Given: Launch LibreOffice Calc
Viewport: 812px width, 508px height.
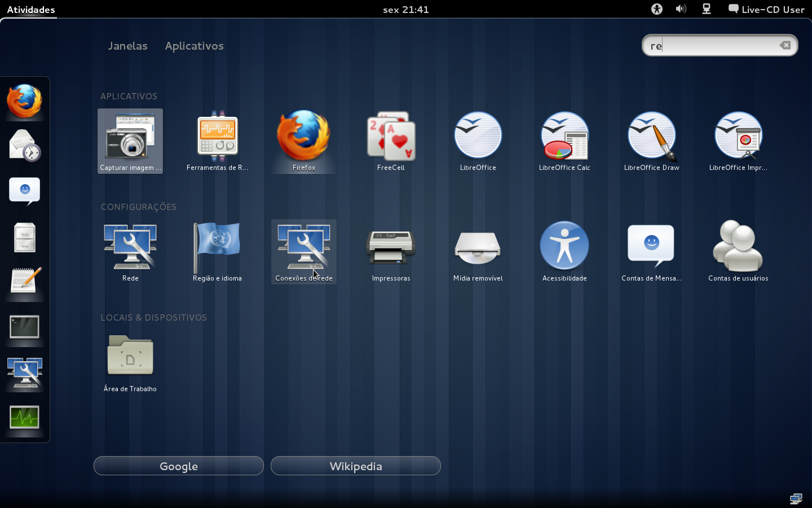Looking at the screenshot, I should point(564,141).
